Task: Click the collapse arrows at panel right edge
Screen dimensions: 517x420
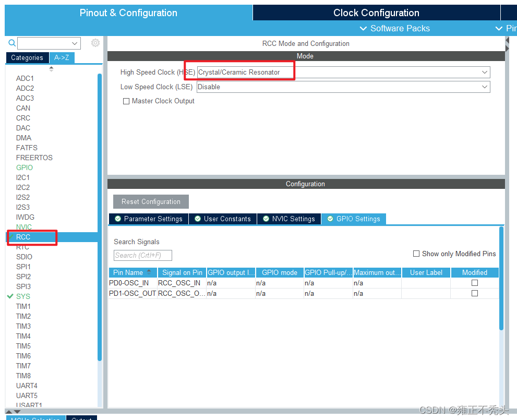Action: pos(507,44)
